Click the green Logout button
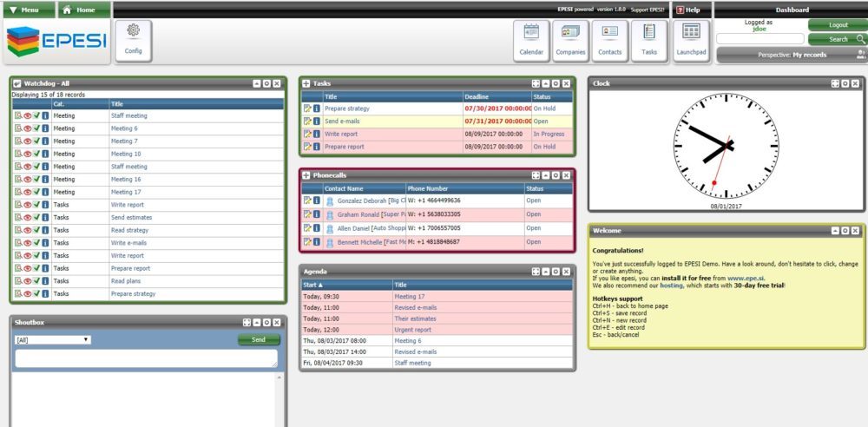This screenshot has width=868, height=427. tap(837, 24)
